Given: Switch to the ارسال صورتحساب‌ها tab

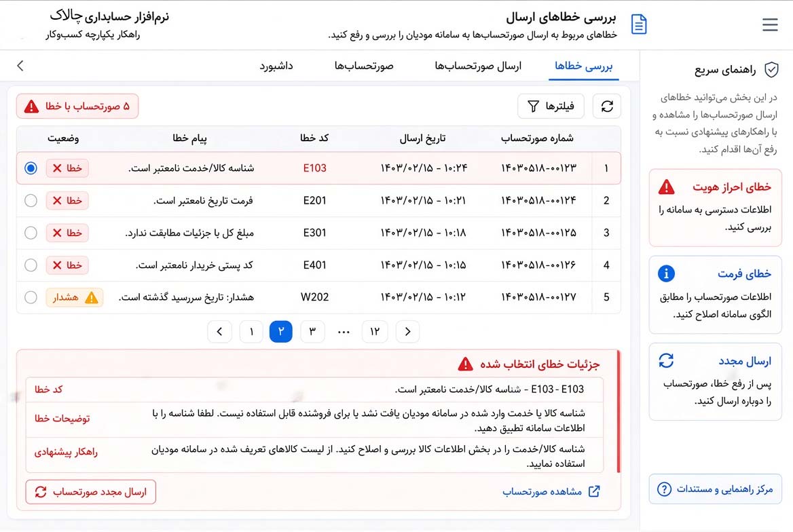Looking at the screenshot, I should pyautogui.click(x=478, y=66).
